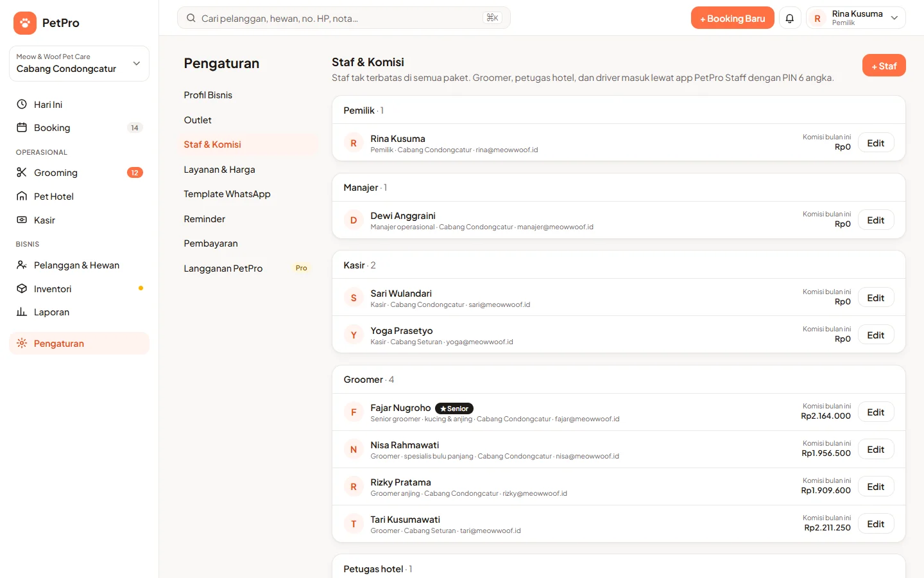Open Layanan & Harga settings
The height and width of the screenshot is (578, 924).
pos(248,170)
